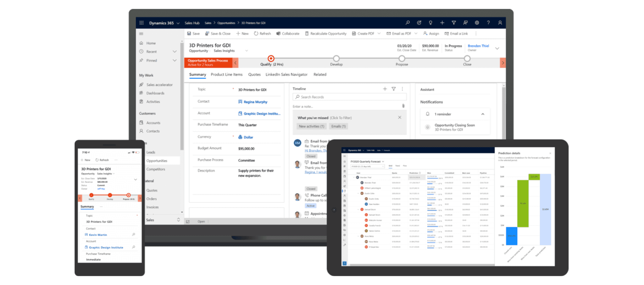This screenshot has width=644, height=285.
Task: Open LinkedIn Sales Navigator tab
Action: click(286, 74)
